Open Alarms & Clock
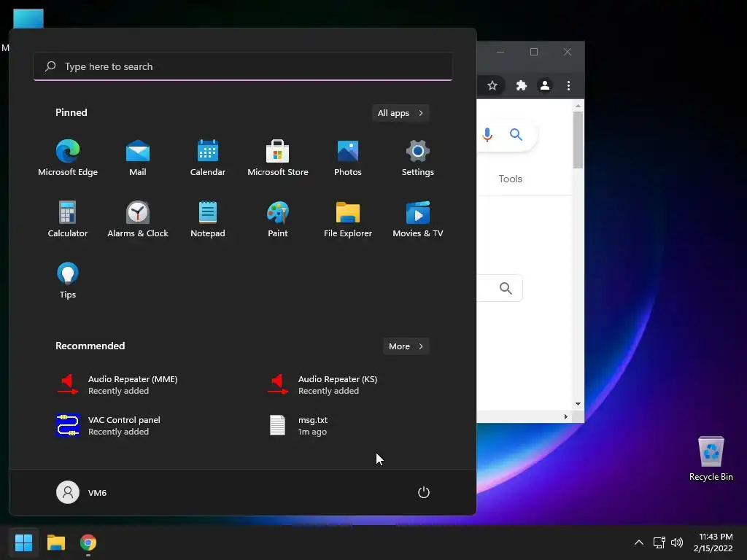747x560 pixels. tap(138, 219)
